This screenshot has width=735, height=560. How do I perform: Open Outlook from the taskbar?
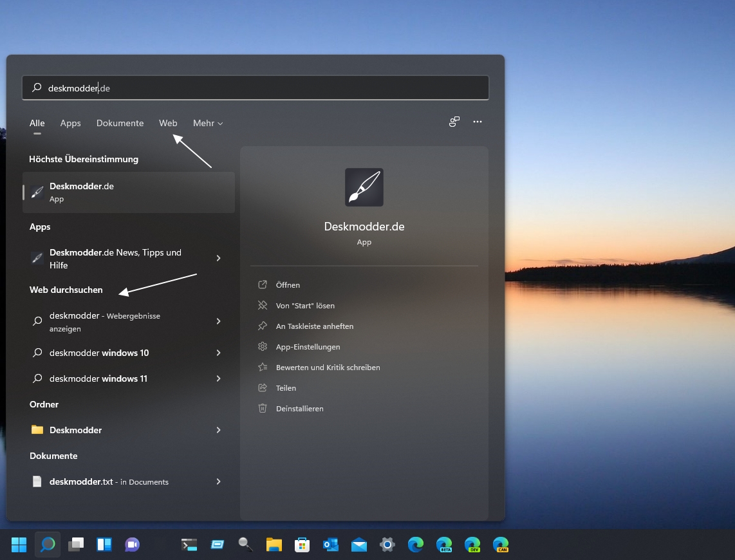pos(330,545)
